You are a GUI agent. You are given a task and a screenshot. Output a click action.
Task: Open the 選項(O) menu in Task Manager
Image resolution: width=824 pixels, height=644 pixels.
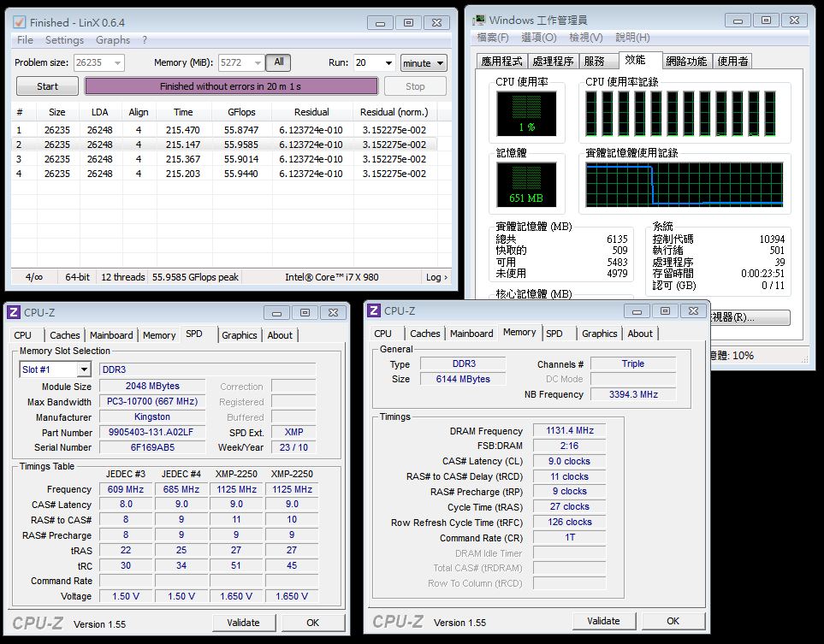click(x=539, y=38)
